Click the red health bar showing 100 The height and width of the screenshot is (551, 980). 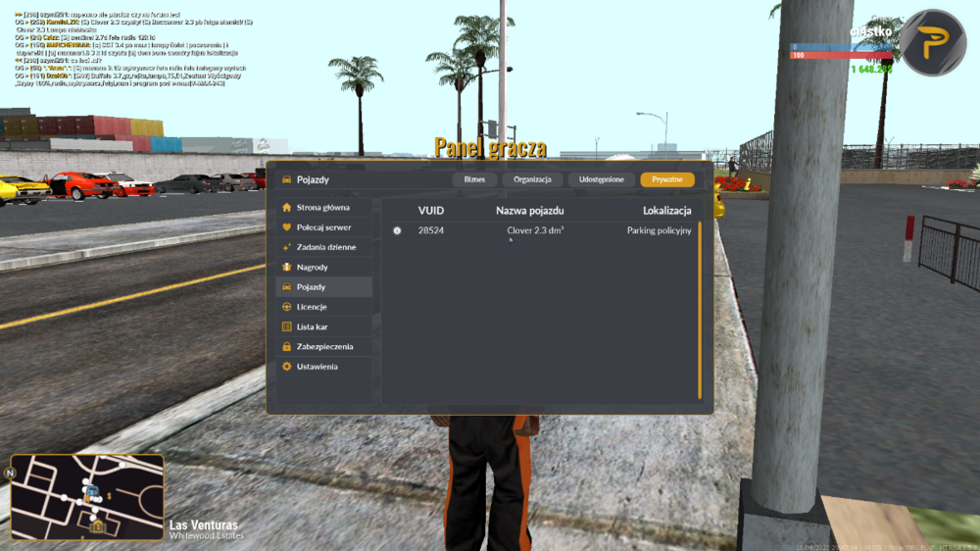[x=841, y=56]
